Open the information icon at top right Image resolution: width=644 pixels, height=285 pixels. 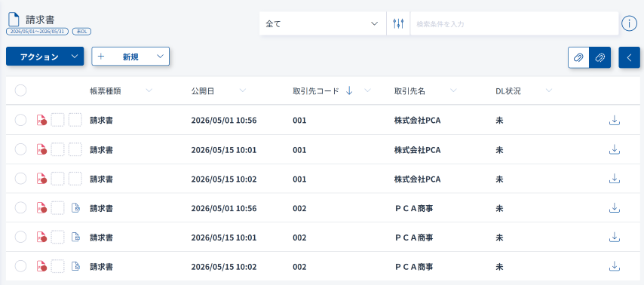tap(629, 23)
